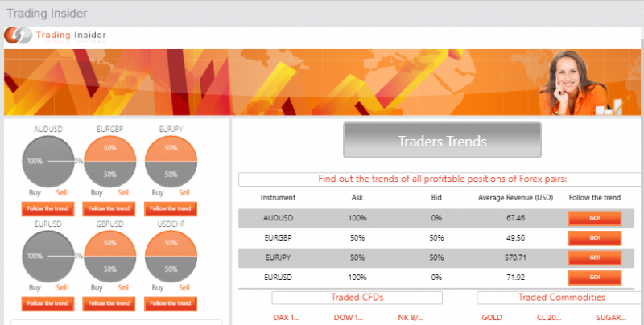
Task: Select the Traded CFDs section header
Action: [x=357, y=298]
